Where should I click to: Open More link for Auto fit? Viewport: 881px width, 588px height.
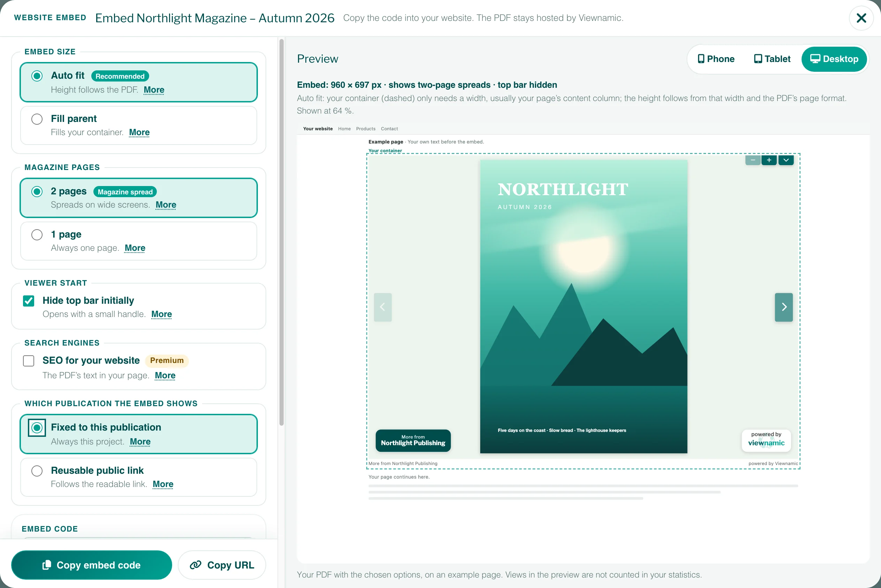[x=154, y=90]
